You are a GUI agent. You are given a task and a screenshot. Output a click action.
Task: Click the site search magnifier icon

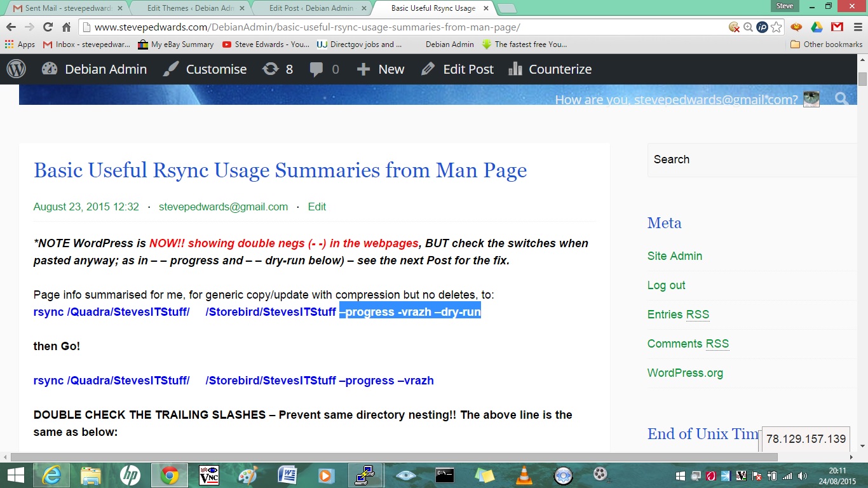click(841, 98)
